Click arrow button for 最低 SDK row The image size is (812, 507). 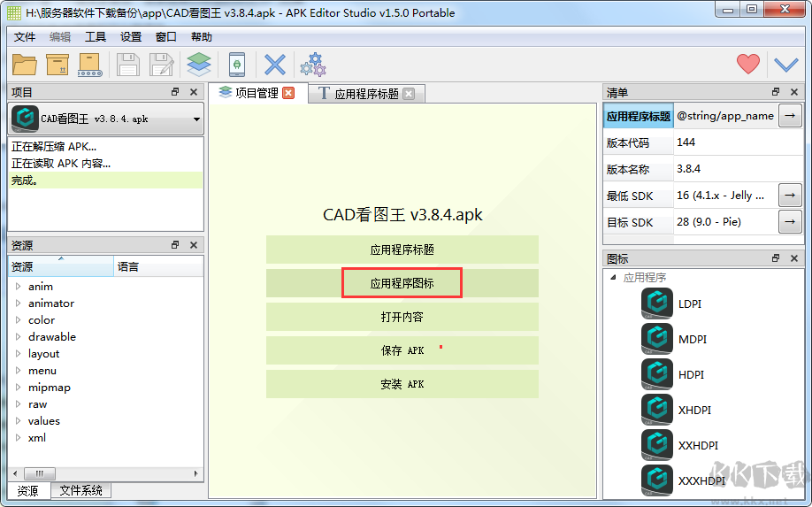[x=790, y=196]
